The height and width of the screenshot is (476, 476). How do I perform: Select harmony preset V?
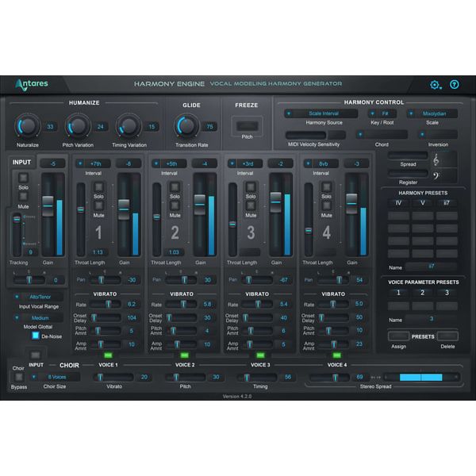coord(422,203)
